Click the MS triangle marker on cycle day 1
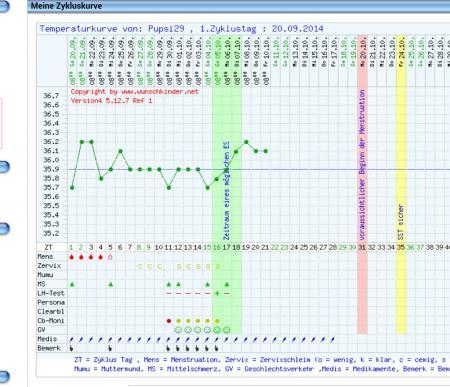This screenshot has height=387, width=450. pos(72,284)
